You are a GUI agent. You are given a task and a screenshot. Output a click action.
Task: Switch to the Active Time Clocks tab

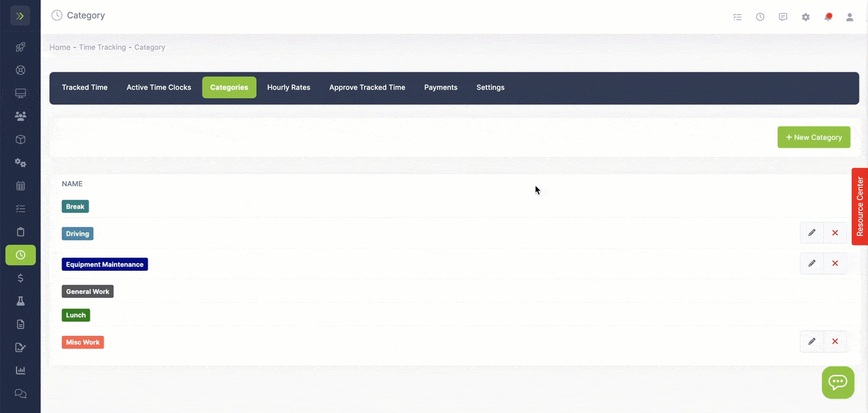tap(159, 87)
